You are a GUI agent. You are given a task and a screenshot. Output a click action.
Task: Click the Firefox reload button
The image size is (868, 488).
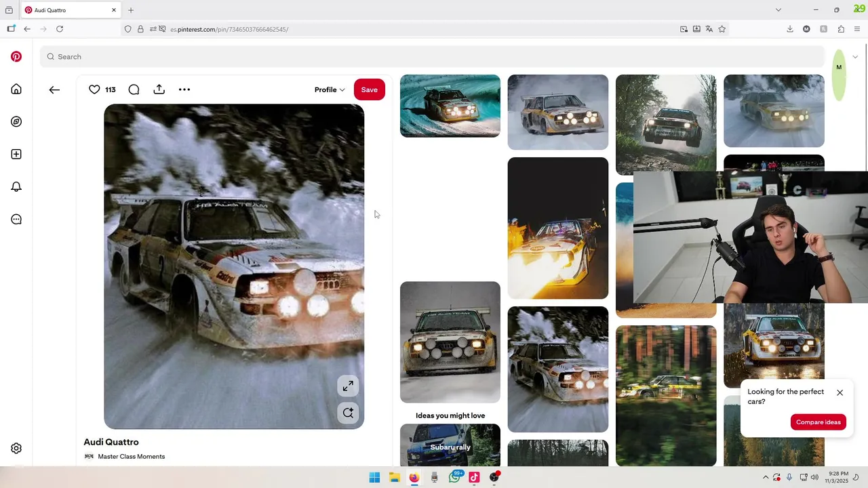(x=60, y=29)
